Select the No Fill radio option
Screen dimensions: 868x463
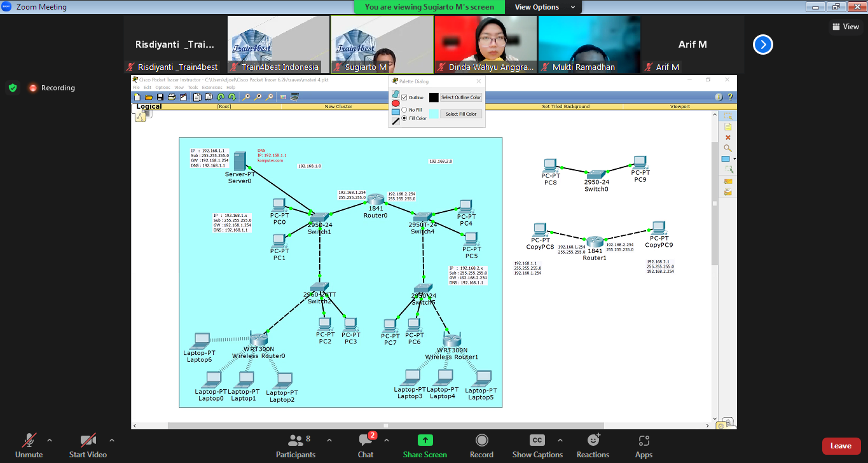[x=404, y=110]
